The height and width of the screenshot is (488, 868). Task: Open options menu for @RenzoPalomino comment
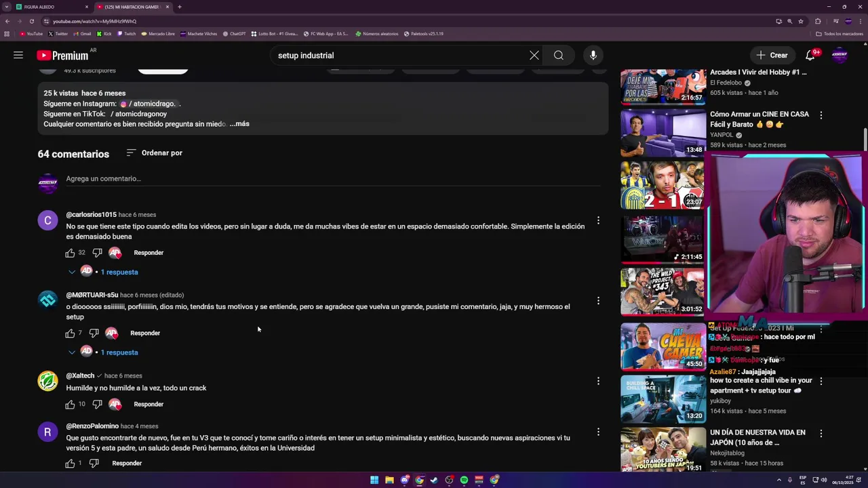point(598,432)
